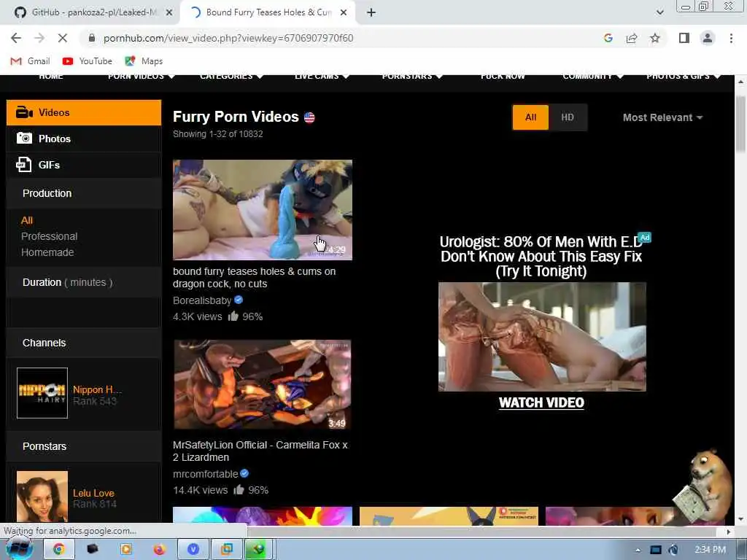Share this page using the share icon
Image resolution: width=747 pixels, height=560 pixels.
(632, 38)
